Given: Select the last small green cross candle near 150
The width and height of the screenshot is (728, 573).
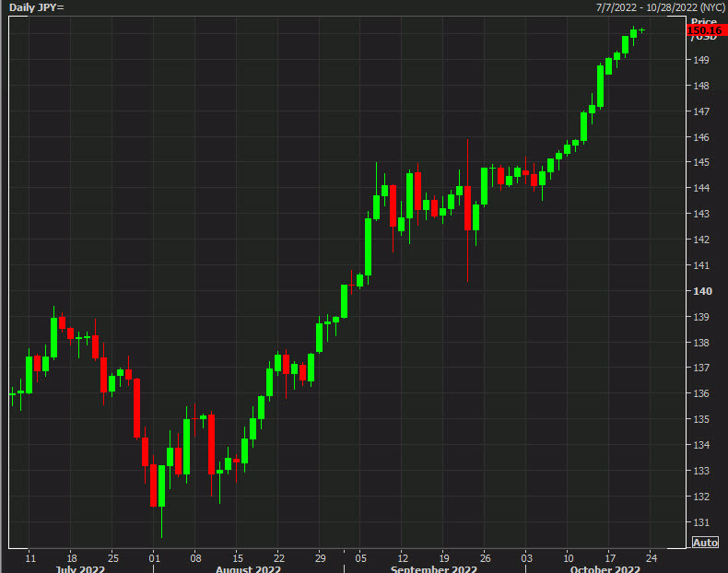Looking at the screenshot, I should [x=641, y=30].
